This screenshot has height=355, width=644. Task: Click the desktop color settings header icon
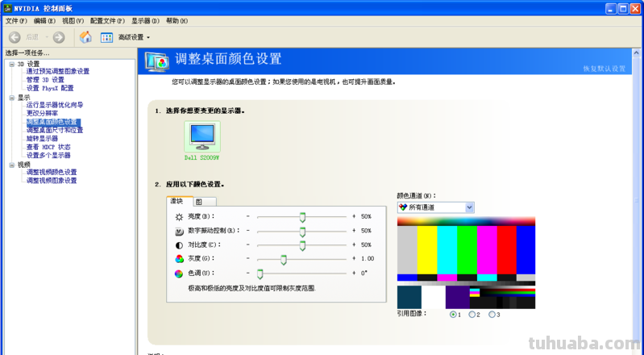click(157, 61)
